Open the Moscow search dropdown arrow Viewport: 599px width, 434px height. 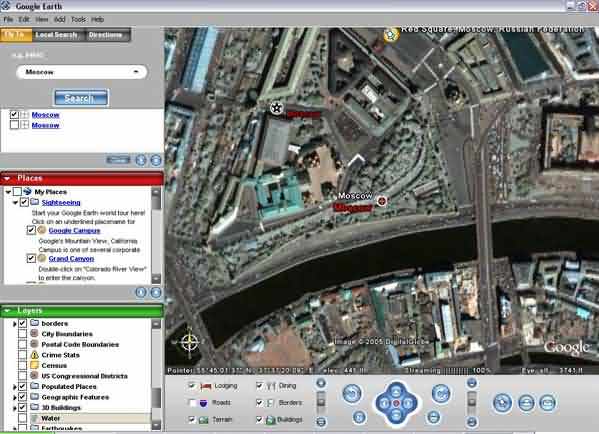pyautogui.click(x=136, y=72)
